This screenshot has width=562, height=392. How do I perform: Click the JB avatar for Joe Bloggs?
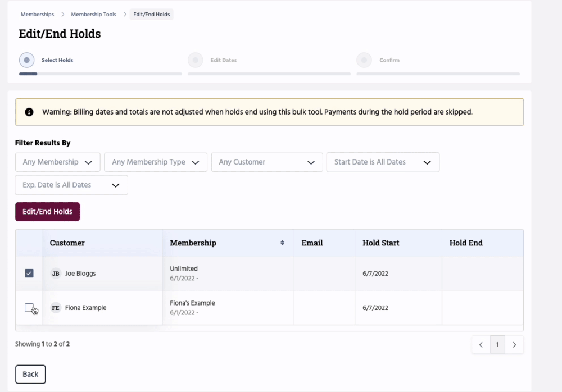56,274
